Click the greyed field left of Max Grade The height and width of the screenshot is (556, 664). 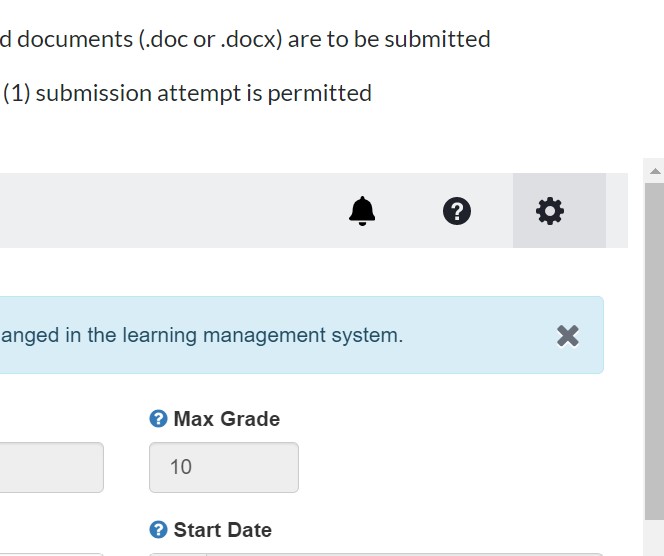click(52, 467)
